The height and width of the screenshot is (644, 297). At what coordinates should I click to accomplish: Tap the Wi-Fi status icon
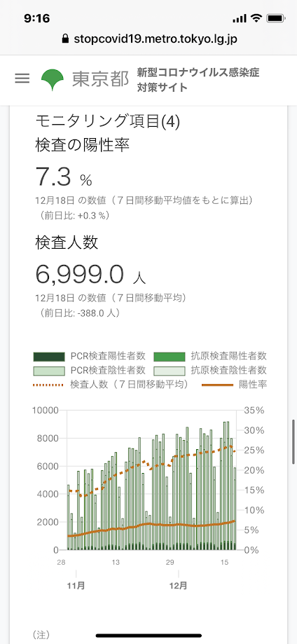pos(256,18)
